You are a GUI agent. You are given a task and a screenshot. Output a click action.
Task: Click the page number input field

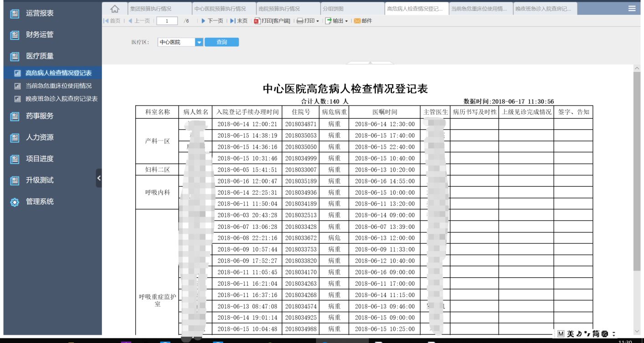coord(167,21)
